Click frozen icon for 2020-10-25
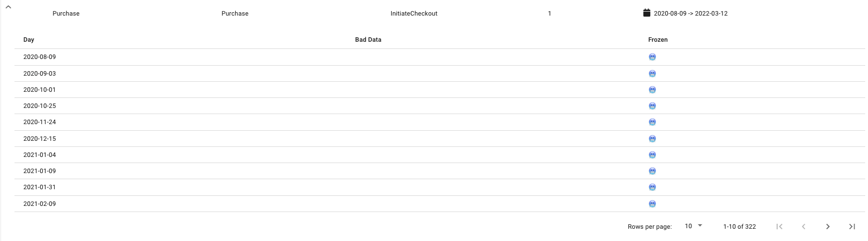Viewport: 868px width, 241px height. (x=652, y=106)
